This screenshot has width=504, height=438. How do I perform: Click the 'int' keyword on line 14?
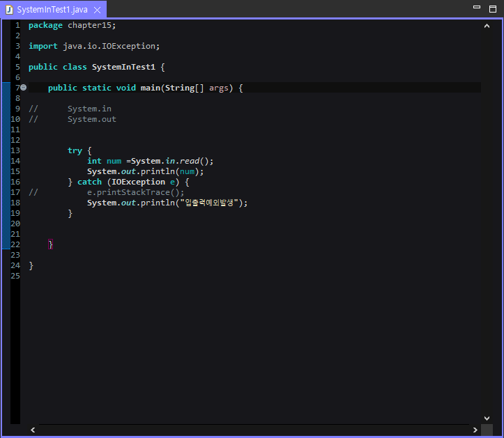pos(94,161)
